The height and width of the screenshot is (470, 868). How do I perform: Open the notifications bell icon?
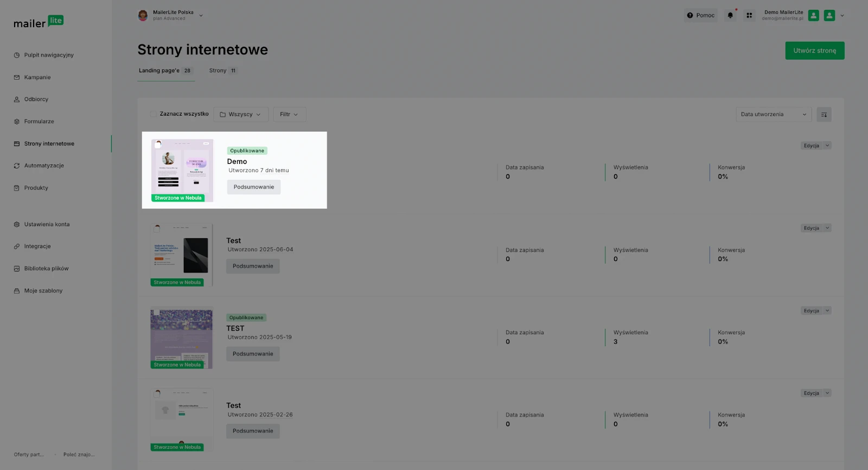pos(730,15)
